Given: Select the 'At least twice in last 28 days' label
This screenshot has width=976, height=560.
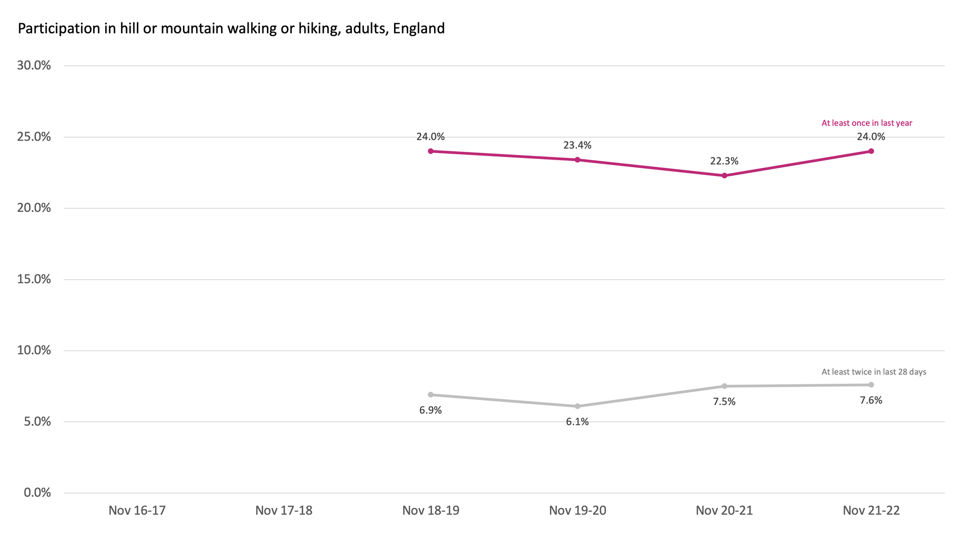Looking at the screenshot, I should (x=874, y=372).
